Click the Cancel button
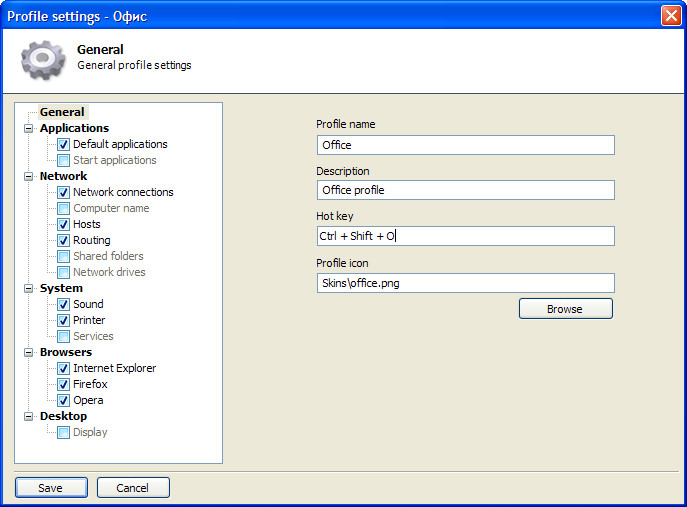Image resolution: width=687 pixels, height=507 pixels. click(133, 488)
